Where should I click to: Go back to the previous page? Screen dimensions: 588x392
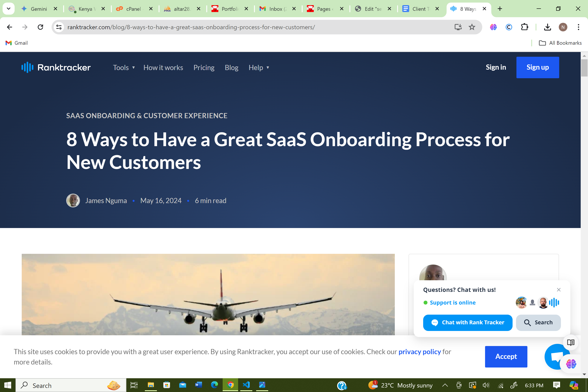coord(9,27)
